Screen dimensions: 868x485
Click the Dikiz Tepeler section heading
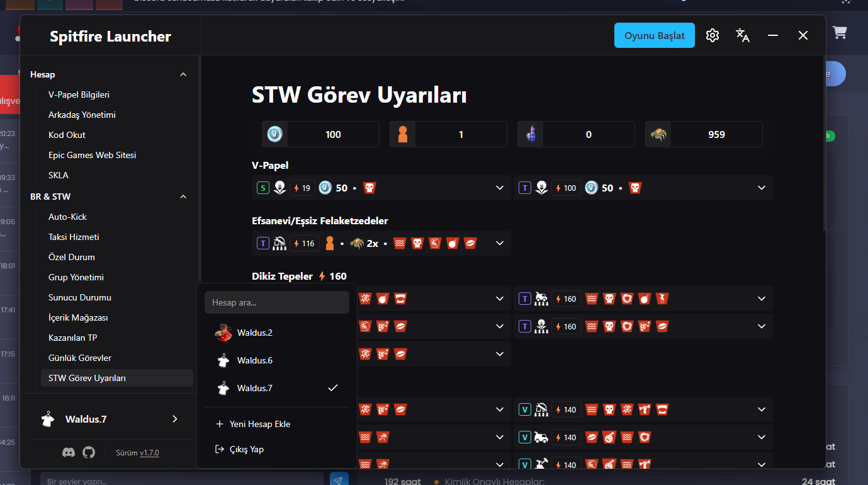click(282, 276)
